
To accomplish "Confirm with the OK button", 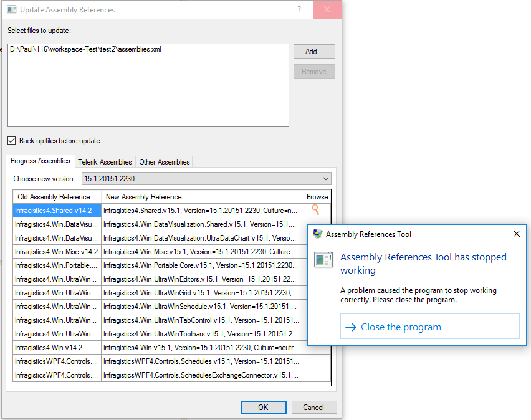I will (264, 407).
